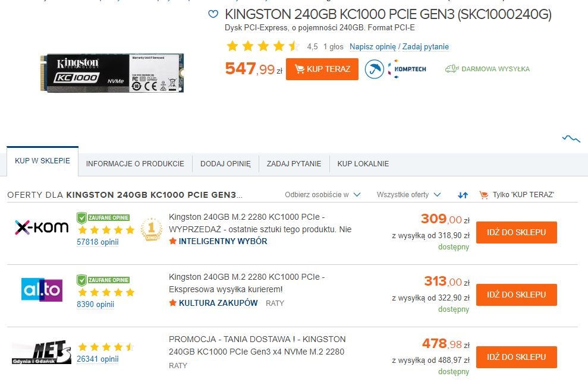Image resolution: width=588 pixels, height=389 pixels.
Task: Open the Napisz opinię link
Action: pos(373,46)
